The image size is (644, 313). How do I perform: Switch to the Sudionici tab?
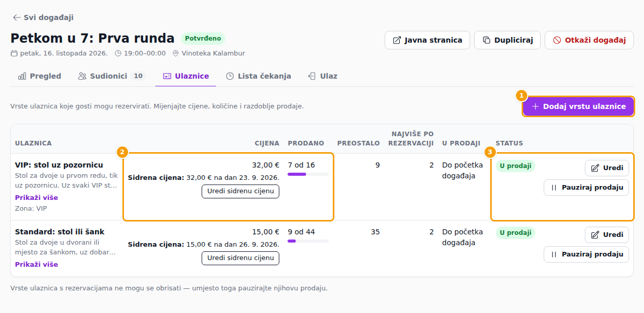tap(112, 76)
